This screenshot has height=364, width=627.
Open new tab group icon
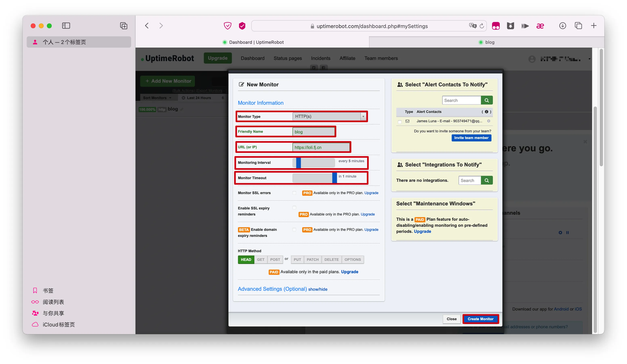coord(124,26)
